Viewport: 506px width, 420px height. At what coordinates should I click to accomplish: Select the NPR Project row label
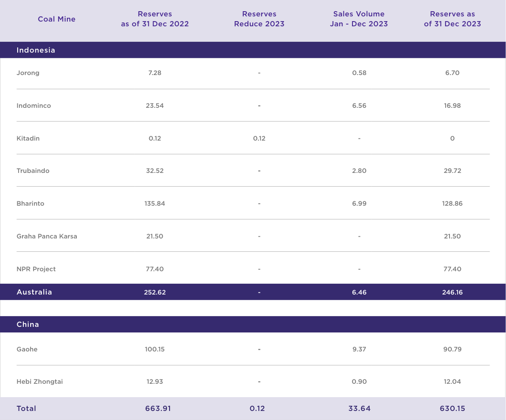(36, 269)
